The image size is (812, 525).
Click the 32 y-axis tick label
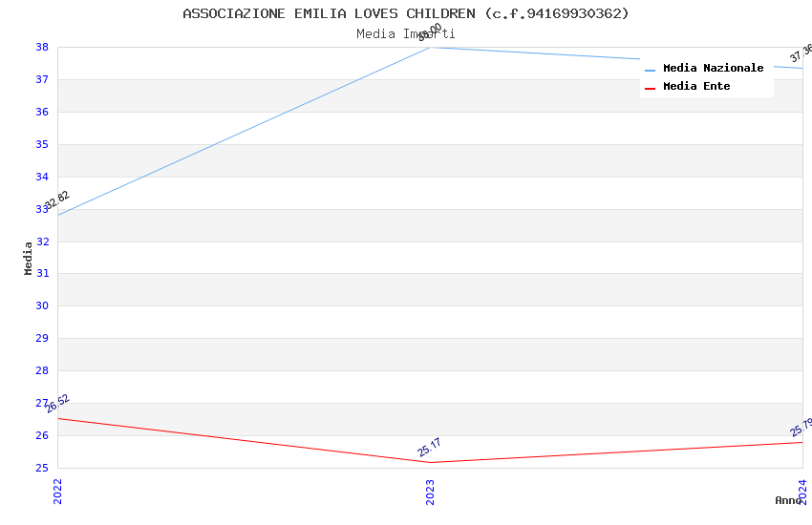point(42,241)
